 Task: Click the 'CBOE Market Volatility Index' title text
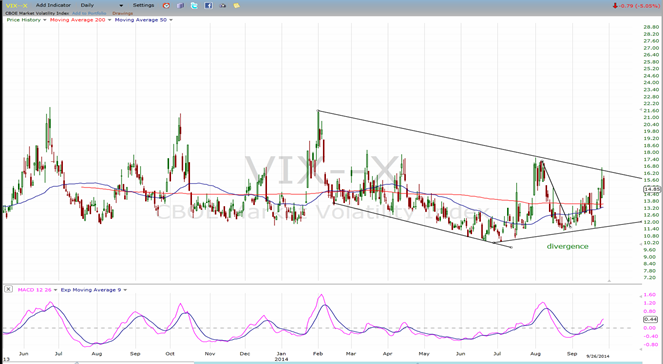point(37,14)
